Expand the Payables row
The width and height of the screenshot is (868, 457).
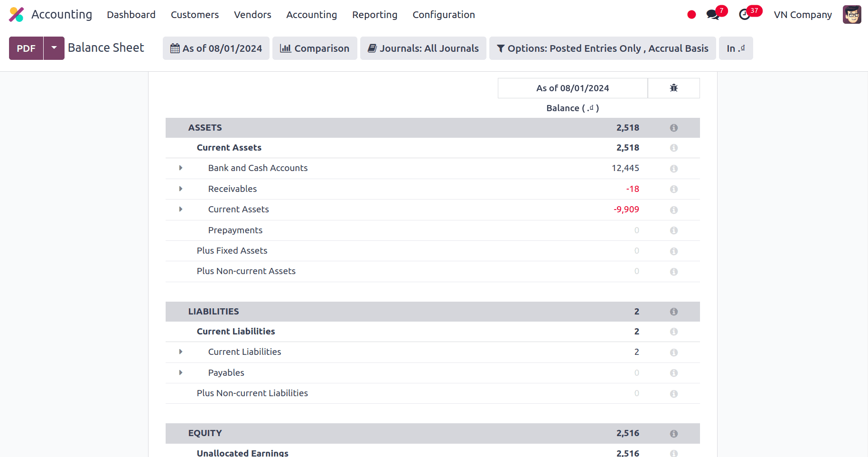click(181, 373)
